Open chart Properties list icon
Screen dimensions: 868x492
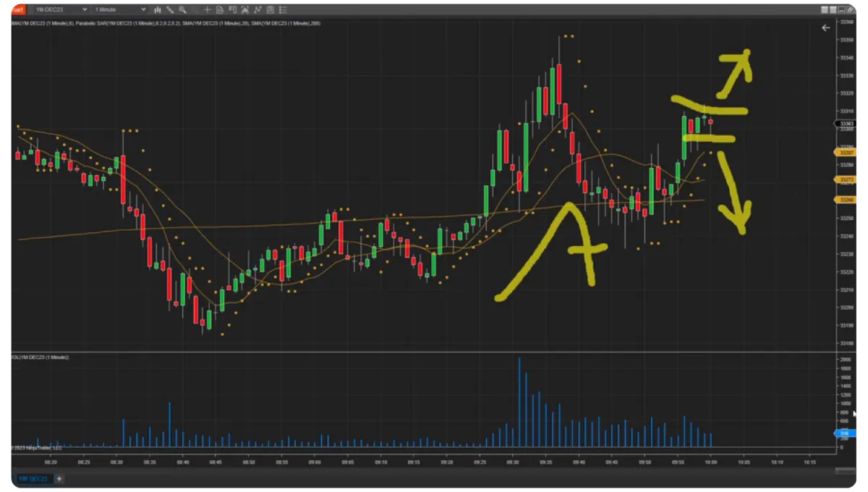[282, 10]
